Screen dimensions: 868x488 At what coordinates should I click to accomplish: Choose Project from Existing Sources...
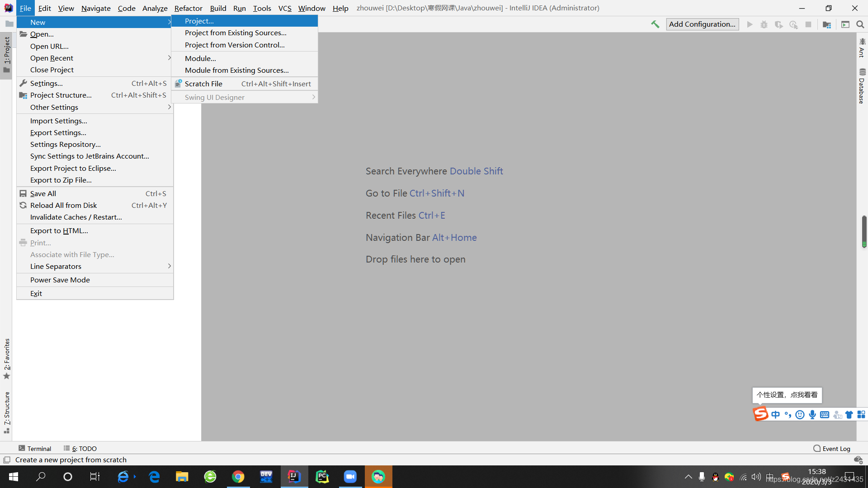coord(245,33)
